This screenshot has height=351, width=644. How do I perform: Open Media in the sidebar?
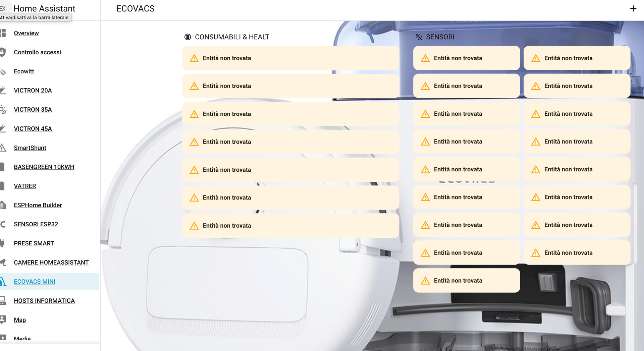[22, 339]
